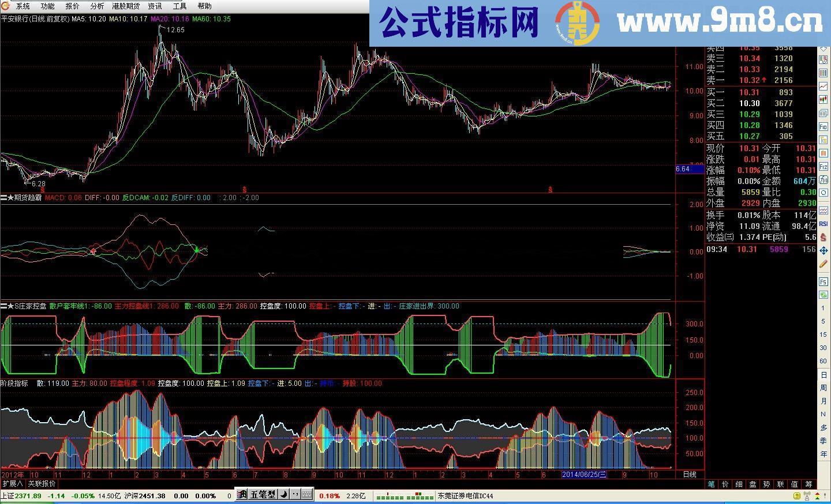Click the antenna signal icon in system tray
The width and height of the screenshot is (831, 504).
pyautogui.click(x=807, y=497)
